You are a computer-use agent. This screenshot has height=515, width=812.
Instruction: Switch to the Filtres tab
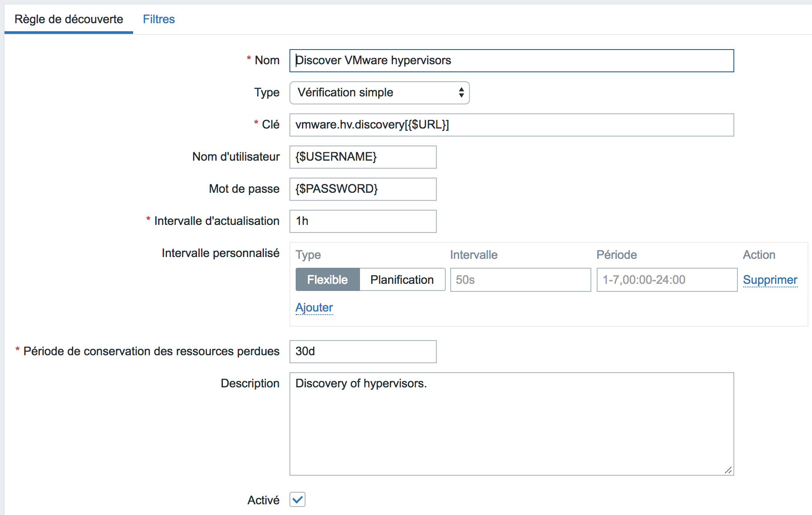click(159, 19)
